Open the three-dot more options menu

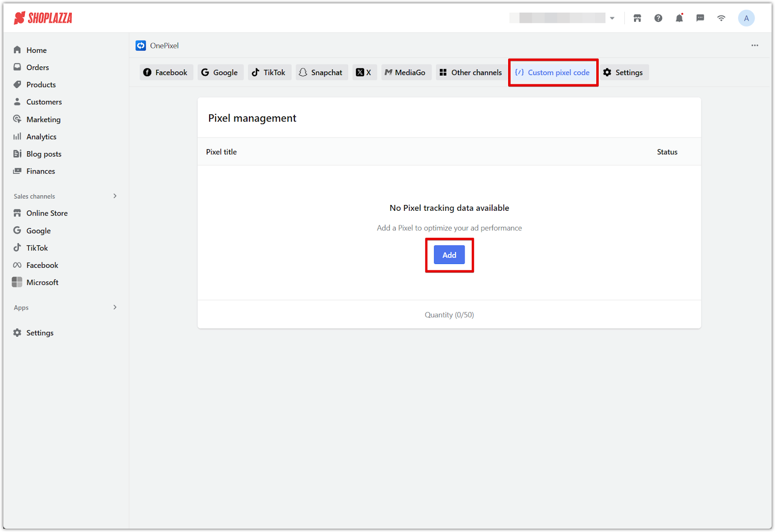[x=755, y=45]
